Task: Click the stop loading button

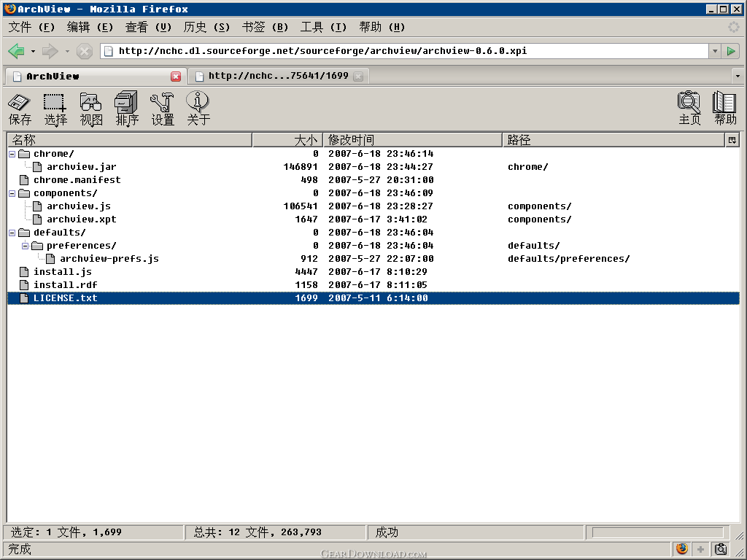Action: (x=85, y=51)
